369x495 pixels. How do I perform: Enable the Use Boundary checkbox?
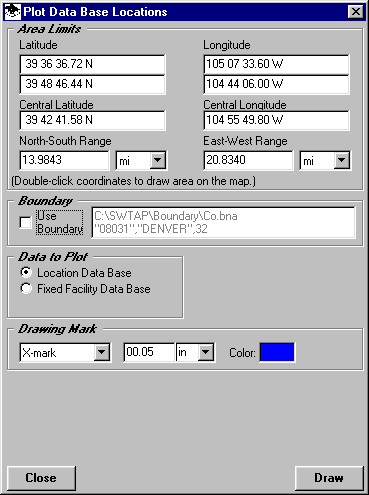(25, 222)
